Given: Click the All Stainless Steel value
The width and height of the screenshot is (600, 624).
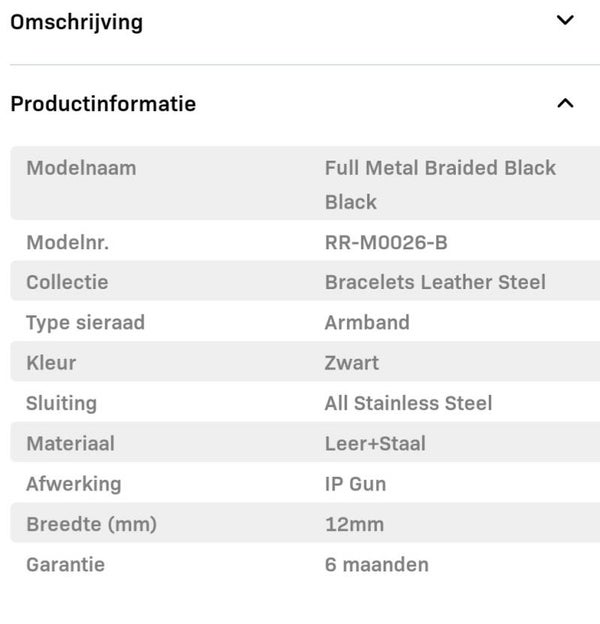Looking at the screenshot, I should click(408, 403).
